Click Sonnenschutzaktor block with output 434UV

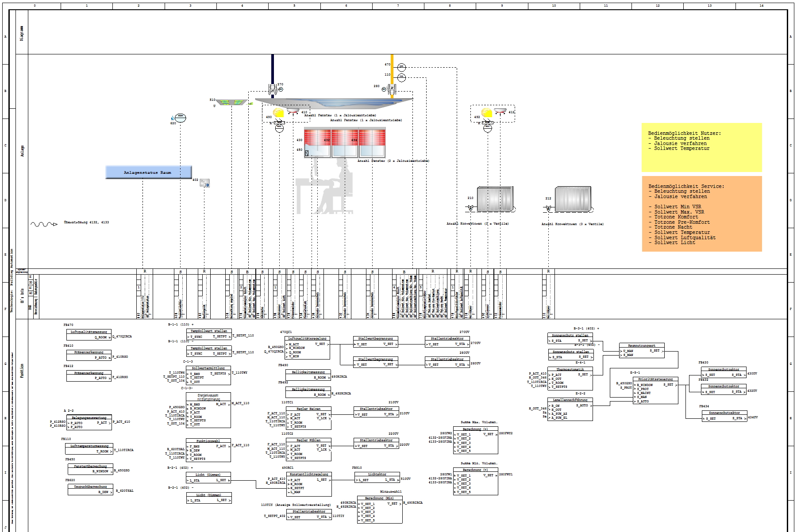click(x=724, y=416)
